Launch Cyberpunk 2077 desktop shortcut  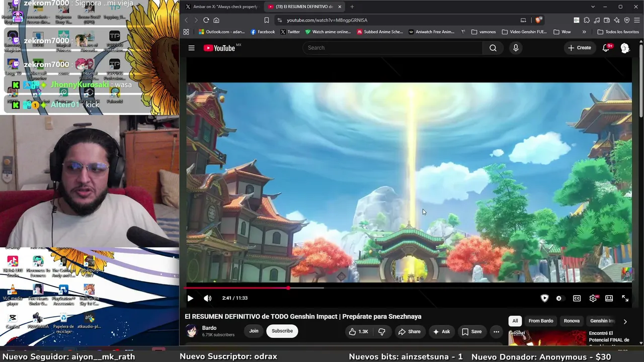89,265
